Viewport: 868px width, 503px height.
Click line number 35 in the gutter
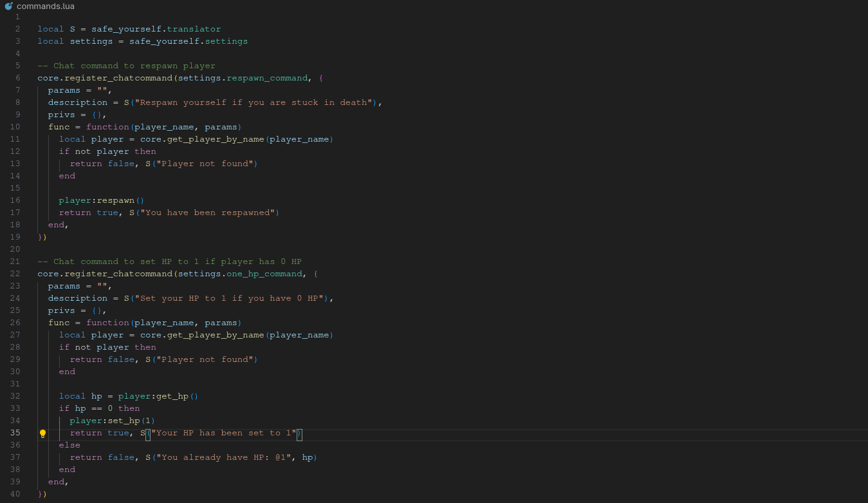pos(15,433)
